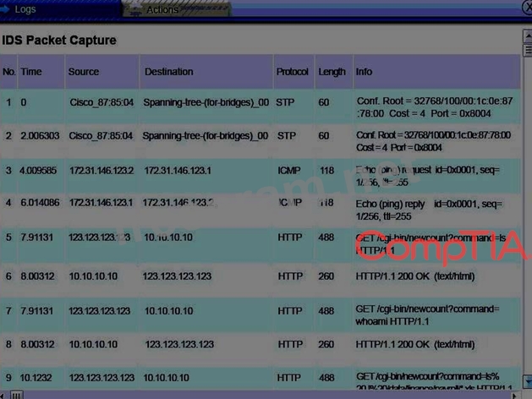Image resolution: width=532 pixels, height=399 pixels.
Task: Select destination 10.10.10.10 in row 5
Action: pyautogui.click(x=168, y=238)
